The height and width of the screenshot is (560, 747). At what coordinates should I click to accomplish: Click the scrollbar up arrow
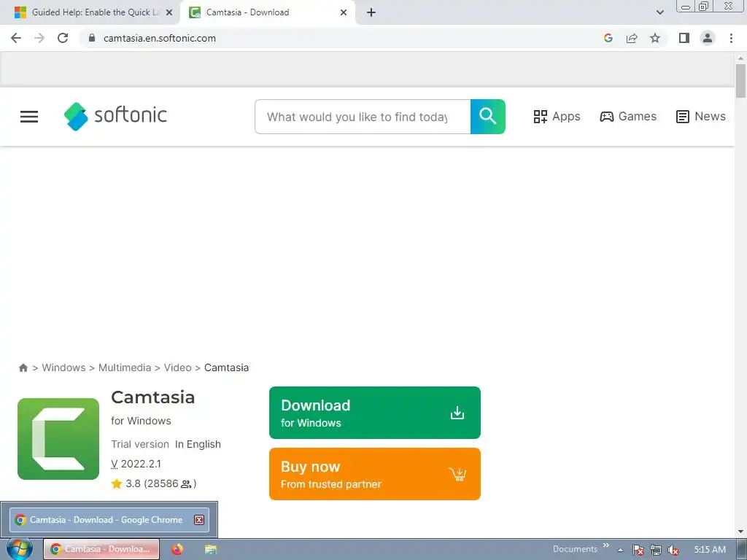740,58
